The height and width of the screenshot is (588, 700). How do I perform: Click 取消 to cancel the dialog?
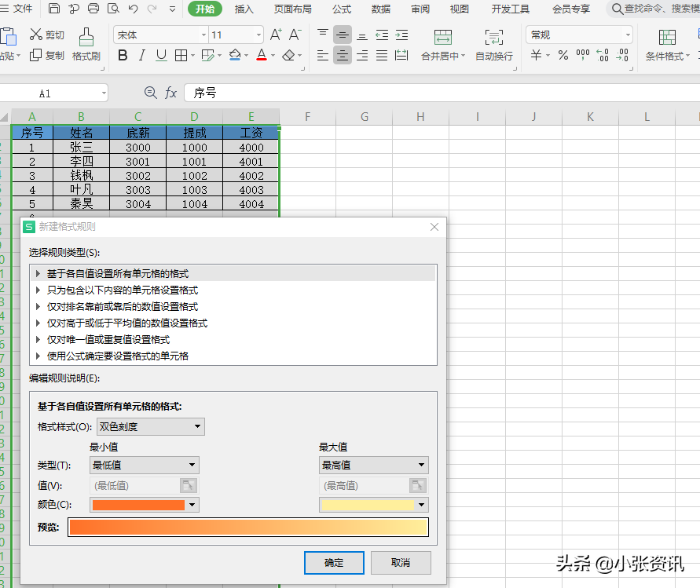tap(401, 563)
